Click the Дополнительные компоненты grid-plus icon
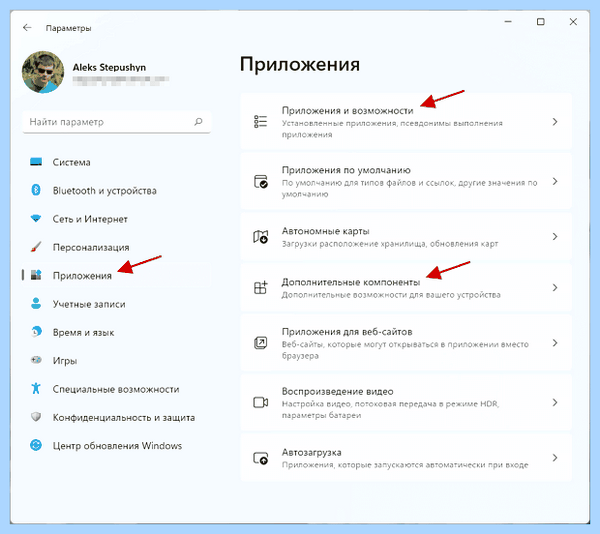This screenshot has height=534, width=600. 261,288
